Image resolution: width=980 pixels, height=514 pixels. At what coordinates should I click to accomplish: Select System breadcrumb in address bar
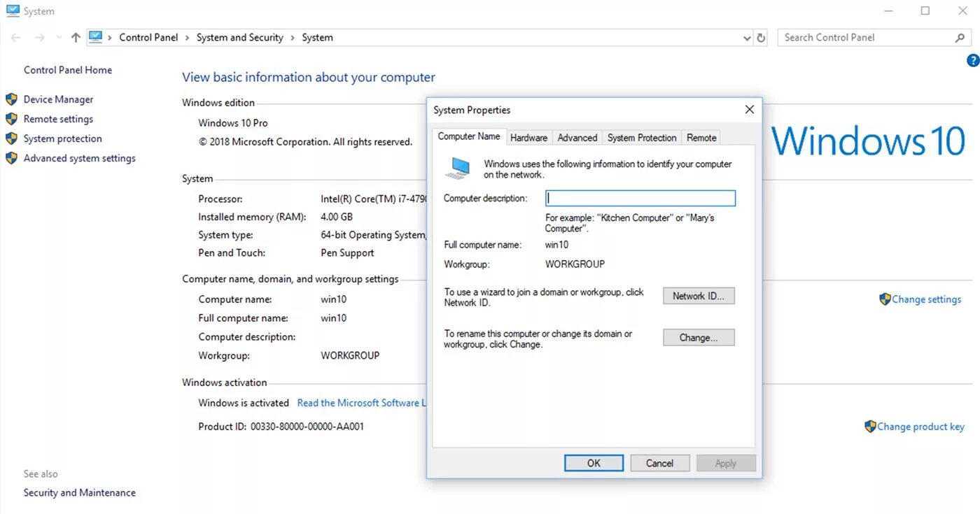pos(317,38)
